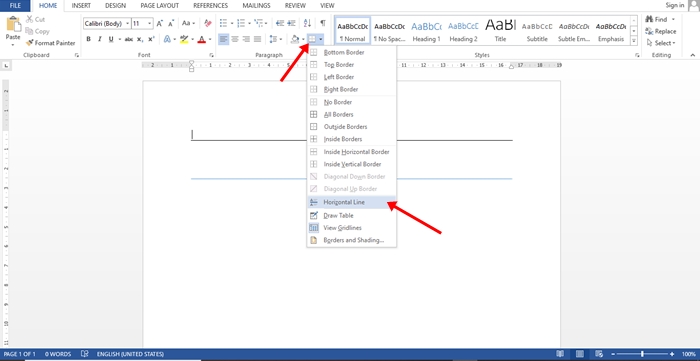Click the Shrink Font icon

[171, 23]
